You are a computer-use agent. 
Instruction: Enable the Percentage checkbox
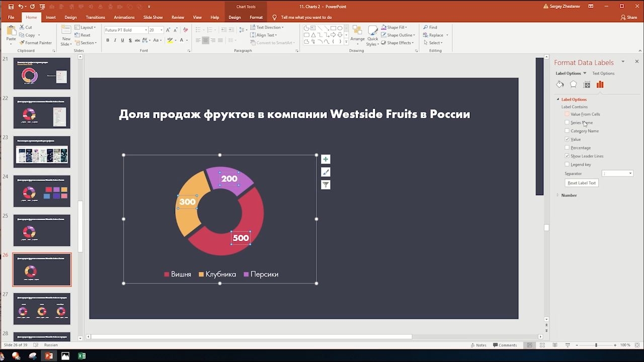[567, 147]
